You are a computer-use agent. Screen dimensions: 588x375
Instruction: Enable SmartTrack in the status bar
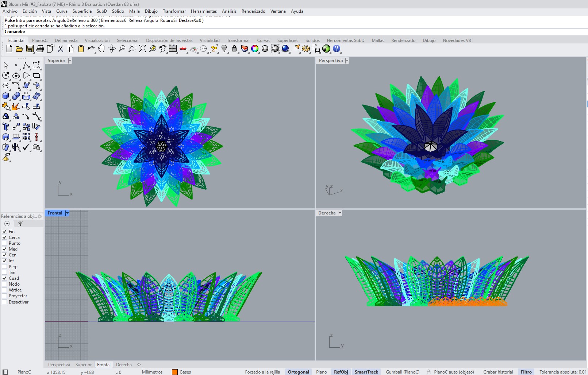pyautogui.click(x=366, y=371)
